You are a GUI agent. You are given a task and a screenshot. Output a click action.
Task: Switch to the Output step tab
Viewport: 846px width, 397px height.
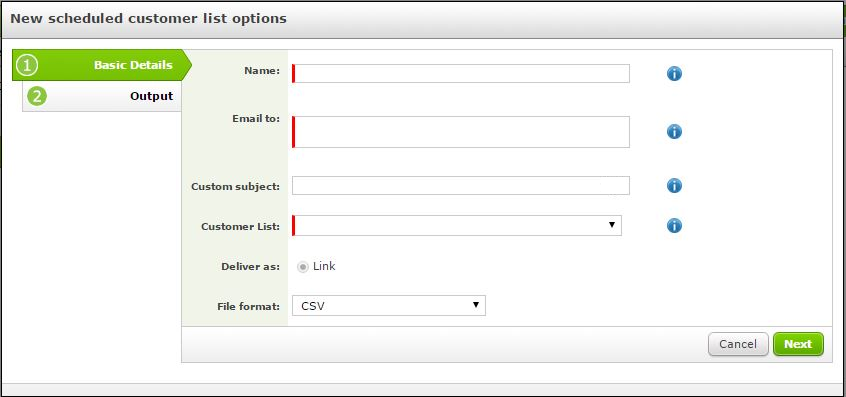click(x=101, y=96)
